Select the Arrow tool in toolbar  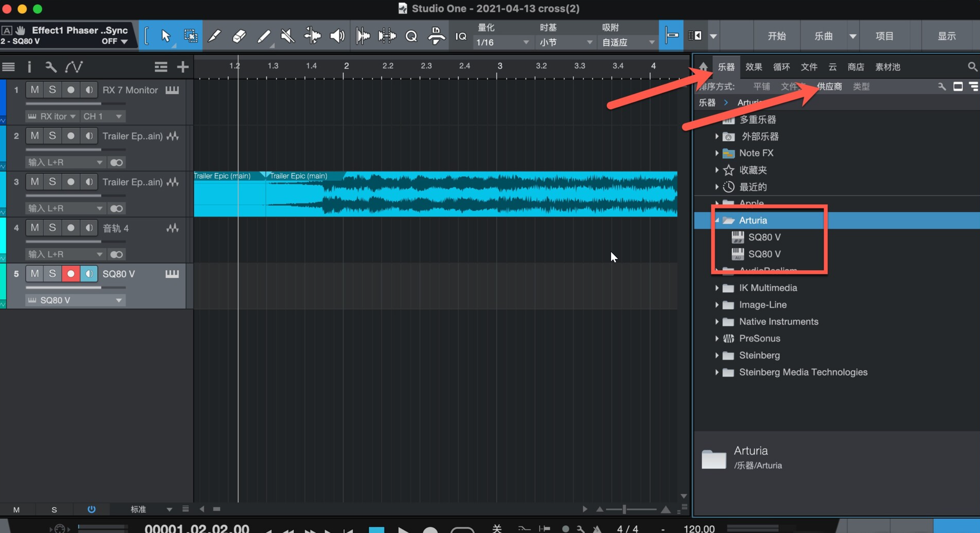[165, 36]
